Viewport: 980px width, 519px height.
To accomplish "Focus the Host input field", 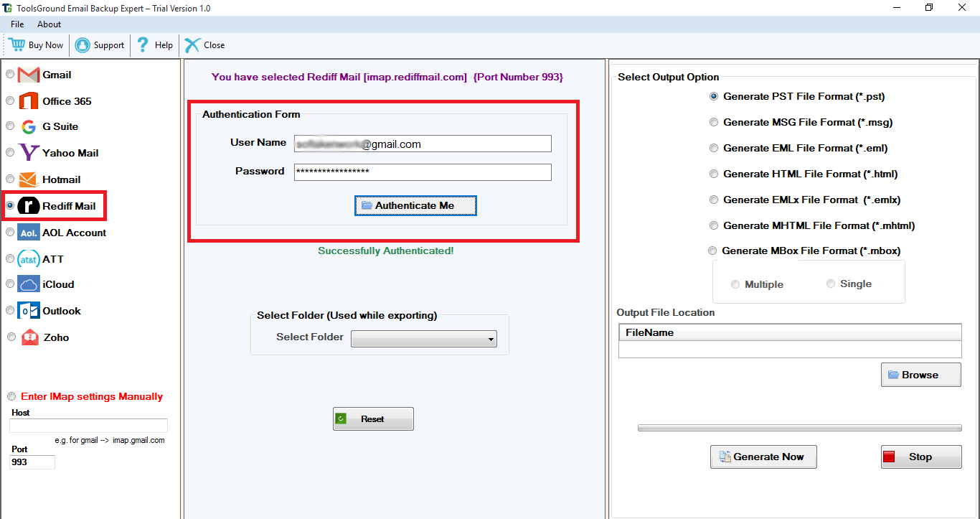I will coord(88,426).
